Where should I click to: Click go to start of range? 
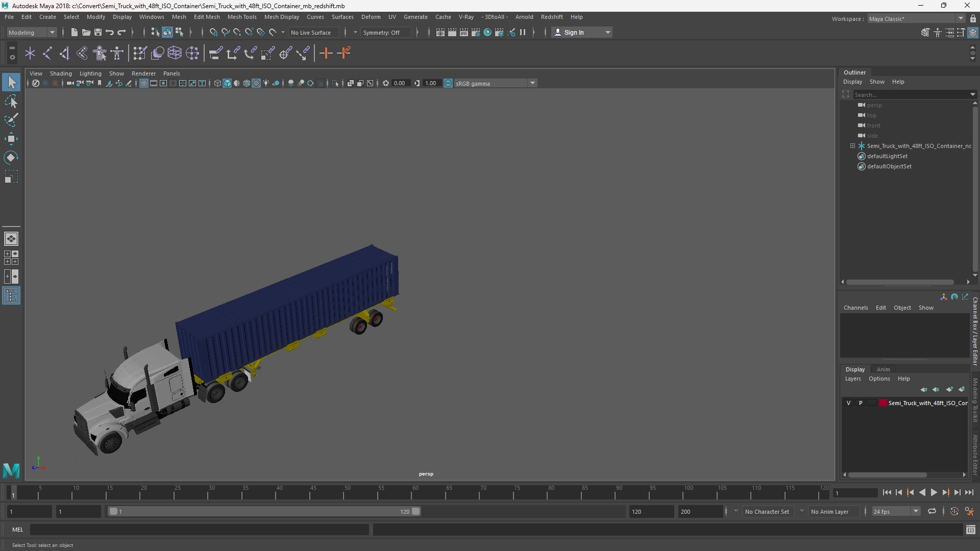pos(887,492)
